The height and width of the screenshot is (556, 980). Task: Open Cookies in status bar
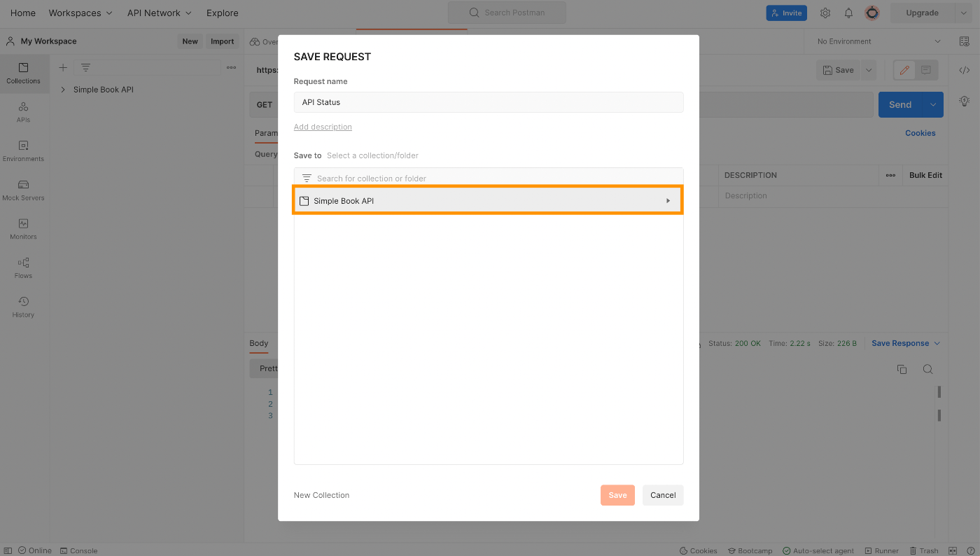tap(699, 550)
